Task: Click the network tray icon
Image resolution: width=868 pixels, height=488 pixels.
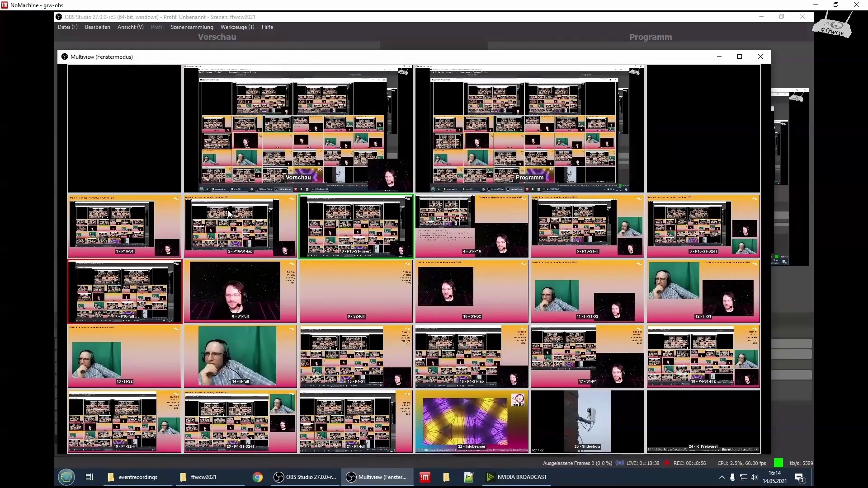Action: (743, 477)
